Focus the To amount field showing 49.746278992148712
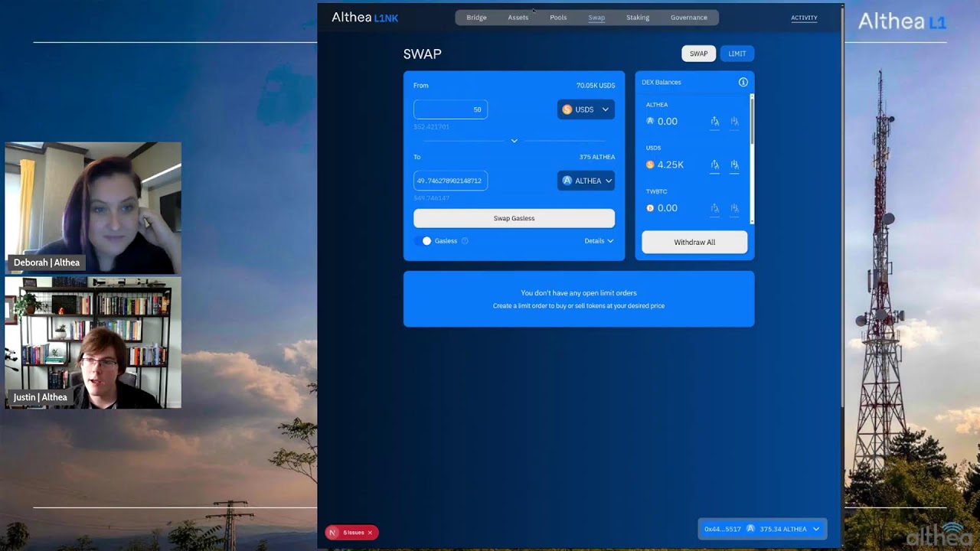Image resolution: width=980 pixels, height=551 pixels. coord(450,181)
